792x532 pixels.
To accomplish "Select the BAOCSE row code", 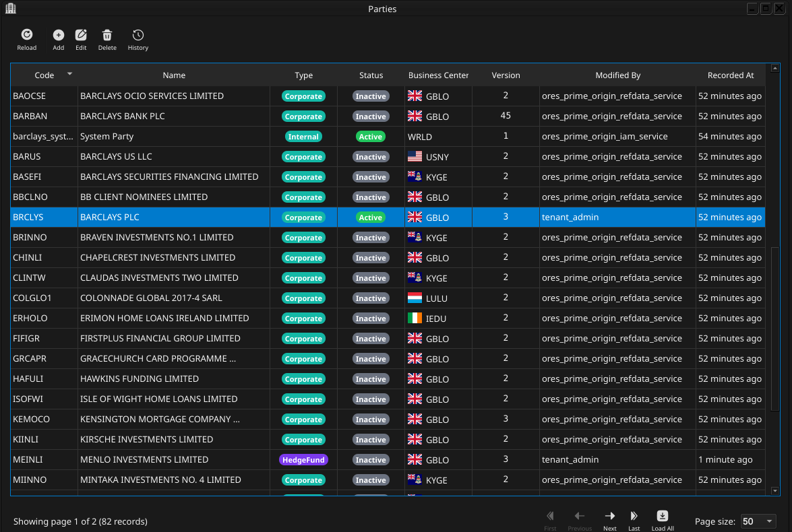I will [29, 96].
